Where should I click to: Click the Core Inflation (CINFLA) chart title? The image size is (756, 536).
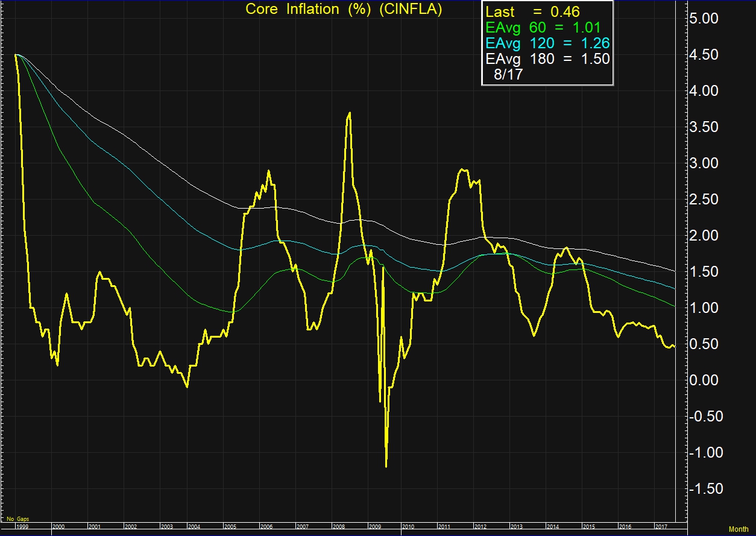[x=344, y=10]
